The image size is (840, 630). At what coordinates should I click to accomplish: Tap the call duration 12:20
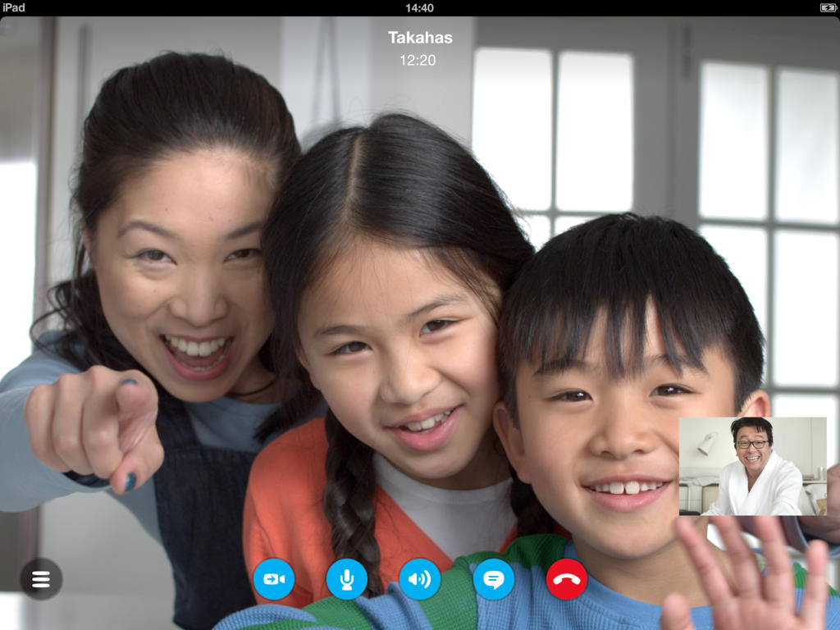tap(418, 60)
